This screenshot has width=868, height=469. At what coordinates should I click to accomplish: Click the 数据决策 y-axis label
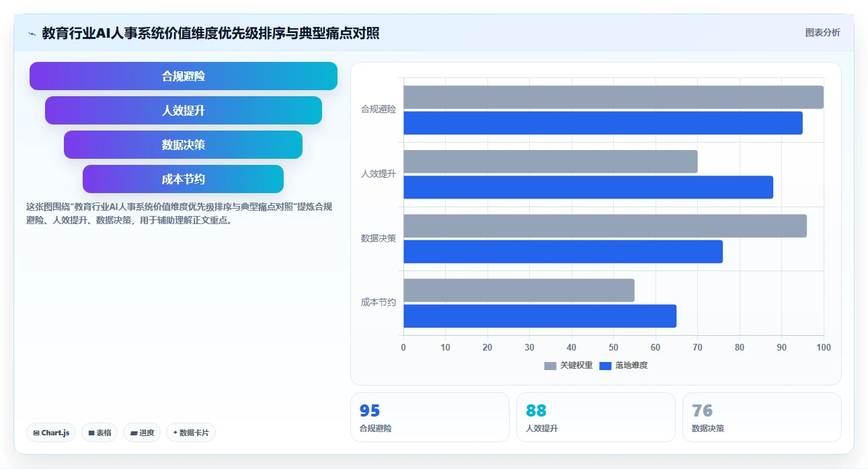pos(379,238)
